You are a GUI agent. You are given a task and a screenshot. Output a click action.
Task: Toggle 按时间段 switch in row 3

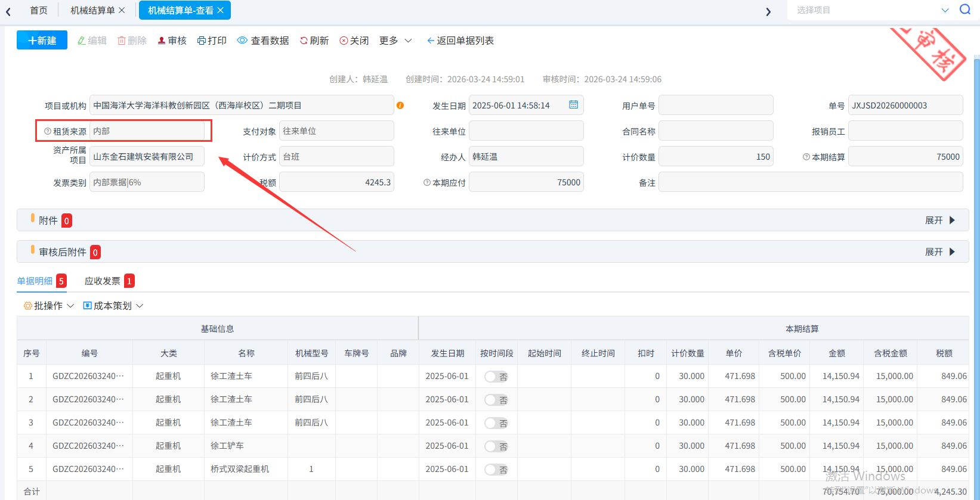(496, 423)
